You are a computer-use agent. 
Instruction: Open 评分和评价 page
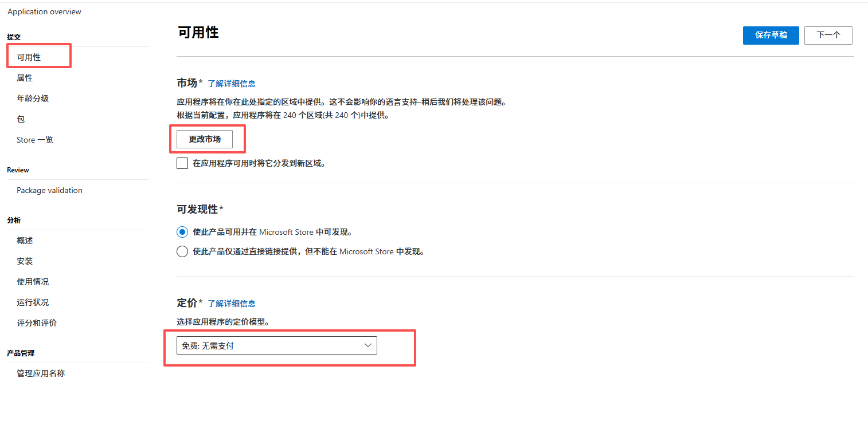[x=37, y=323]
